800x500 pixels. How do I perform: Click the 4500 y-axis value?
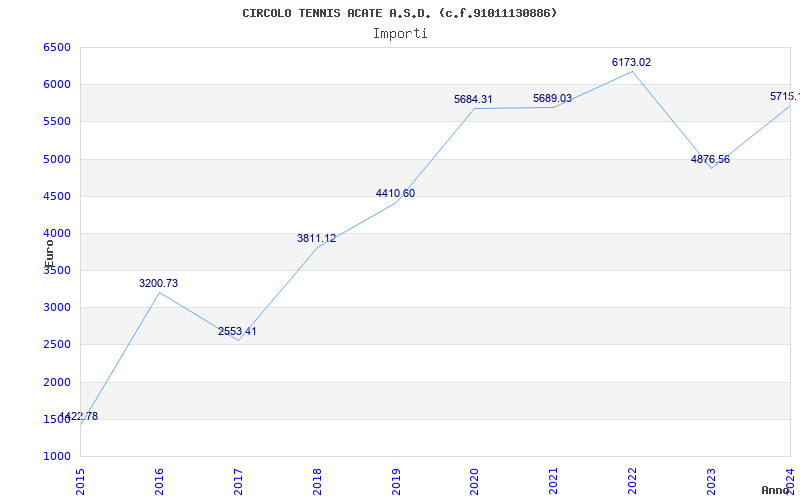(57, 196)
